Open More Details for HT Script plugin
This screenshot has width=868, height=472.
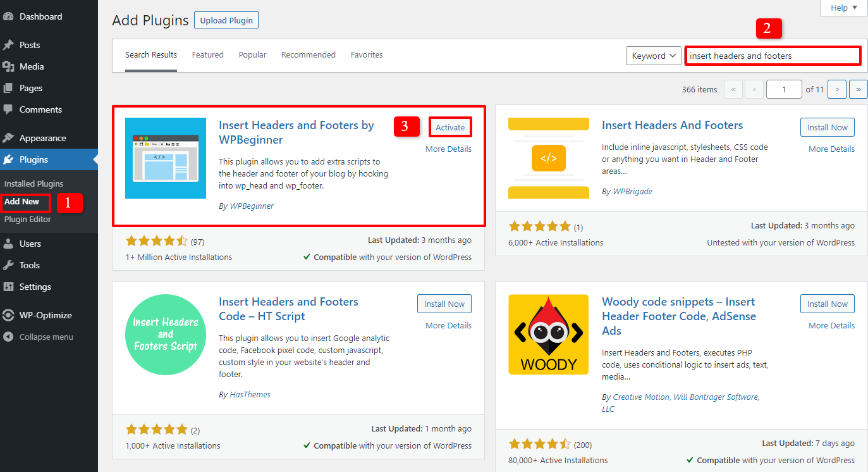pos(448,326)
